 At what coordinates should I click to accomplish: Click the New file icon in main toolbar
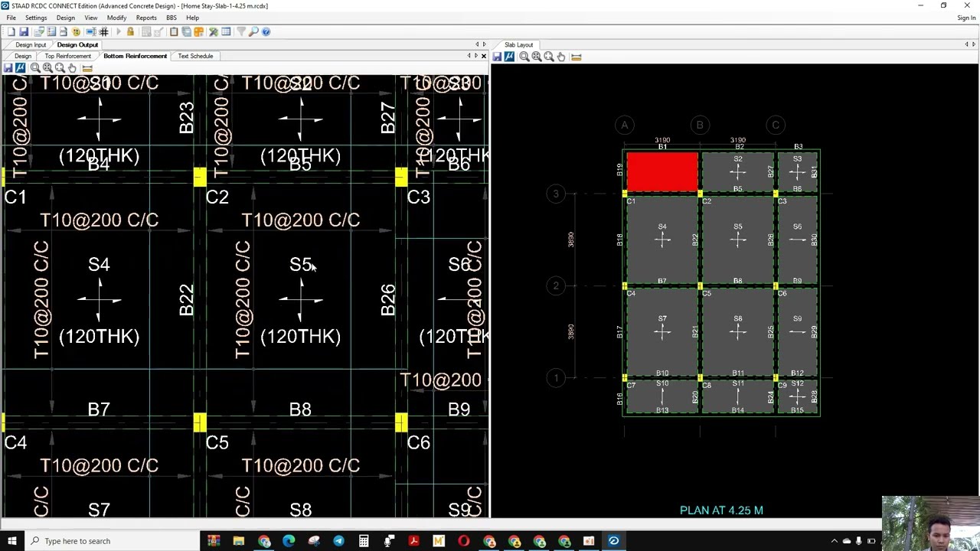11,31
